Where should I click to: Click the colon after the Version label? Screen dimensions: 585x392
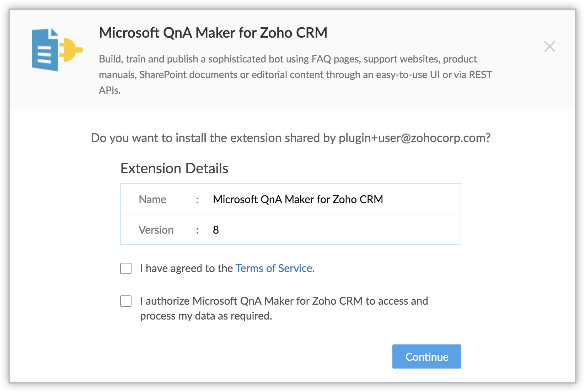click(197, 230)
